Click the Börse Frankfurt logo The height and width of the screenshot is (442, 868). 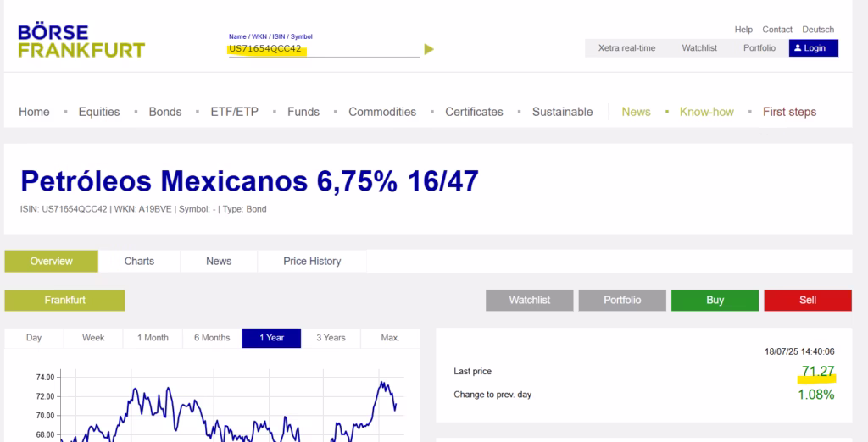pyautogui.click(x=81, y=41)
